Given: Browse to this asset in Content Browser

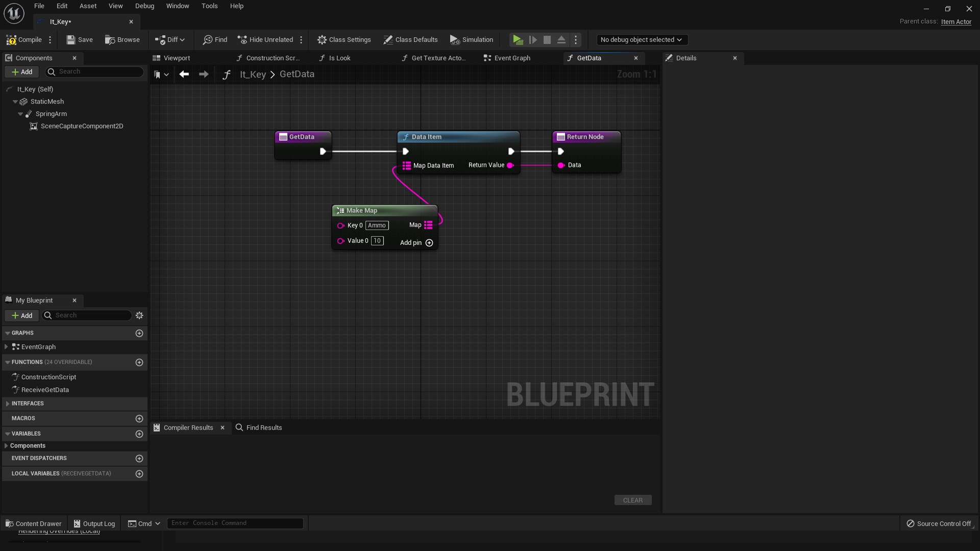Looking at the screenshot, I should point(121,40).
